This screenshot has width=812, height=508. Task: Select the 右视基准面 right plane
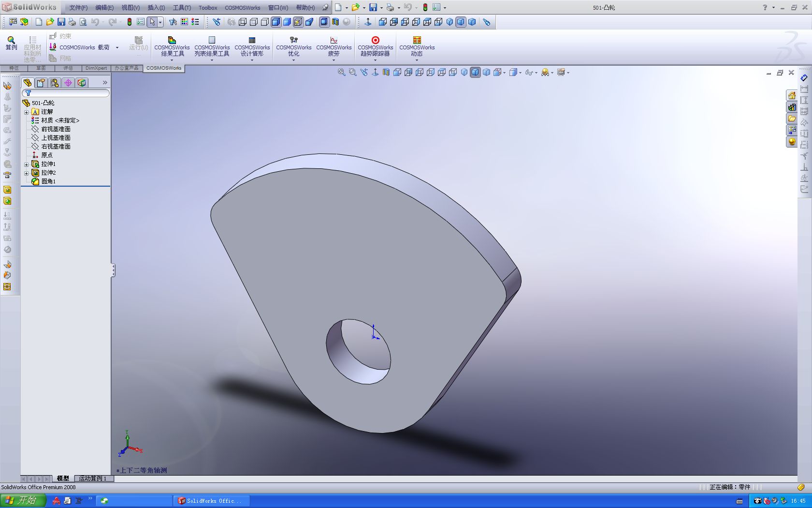point(51,147)
